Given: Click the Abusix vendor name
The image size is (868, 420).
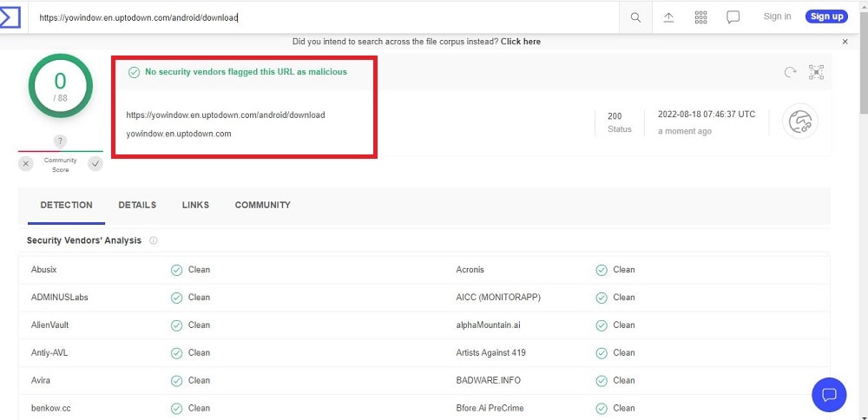Looking at the screenshot, I should (x=44, y=270).
